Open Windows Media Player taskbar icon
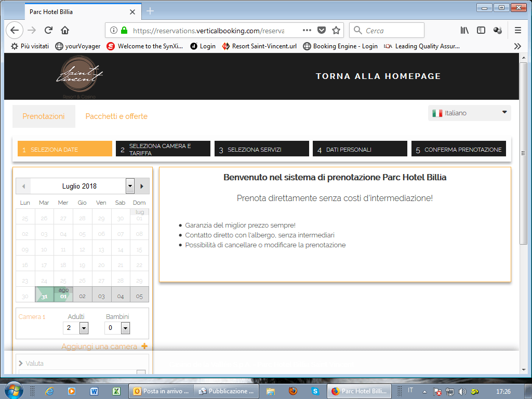This screenshot has width=532, height=399. pyautogui.click(x=72, y=391)
